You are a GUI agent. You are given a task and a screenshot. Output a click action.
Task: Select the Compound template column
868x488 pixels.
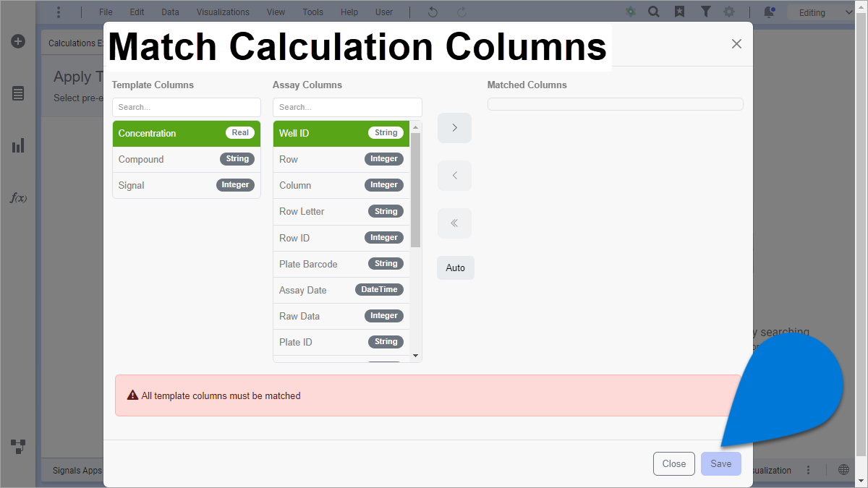(x=186, y=159)
